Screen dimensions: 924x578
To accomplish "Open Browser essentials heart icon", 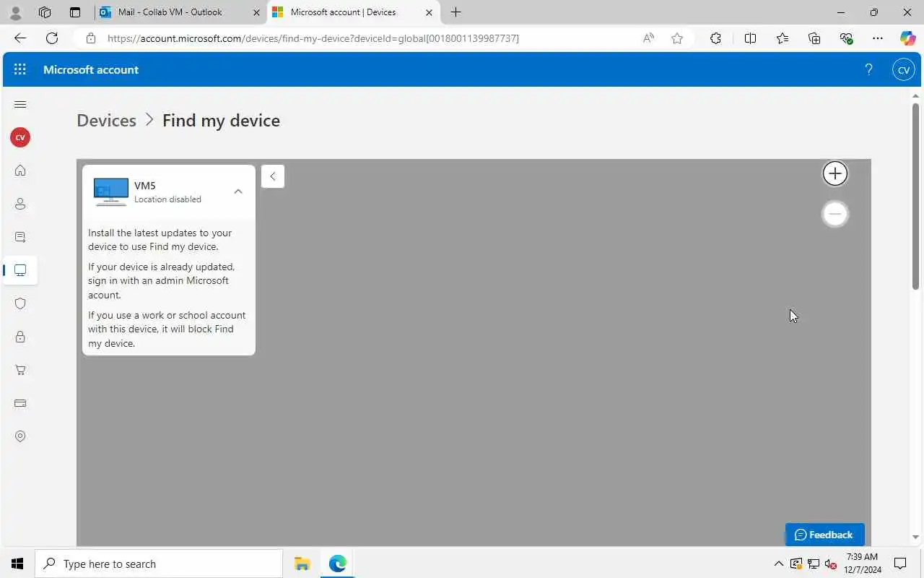I will 846,38.
